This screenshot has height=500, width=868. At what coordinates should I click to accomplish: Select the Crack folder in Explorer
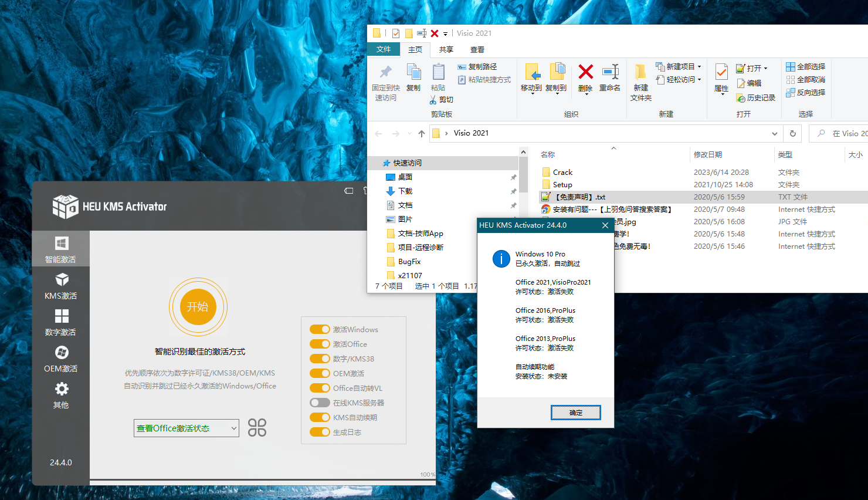563,172
